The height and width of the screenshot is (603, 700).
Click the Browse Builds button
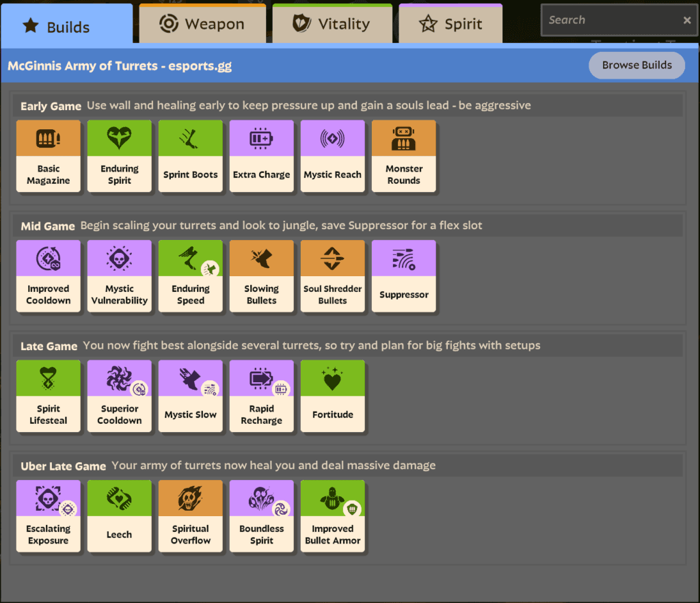[x=636, y=65]
